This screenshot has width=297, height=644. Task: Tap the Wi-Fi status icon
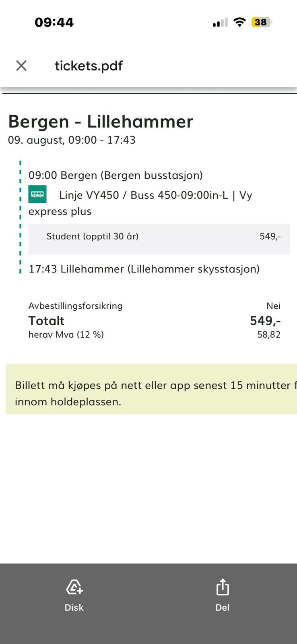tap(240, 22)
